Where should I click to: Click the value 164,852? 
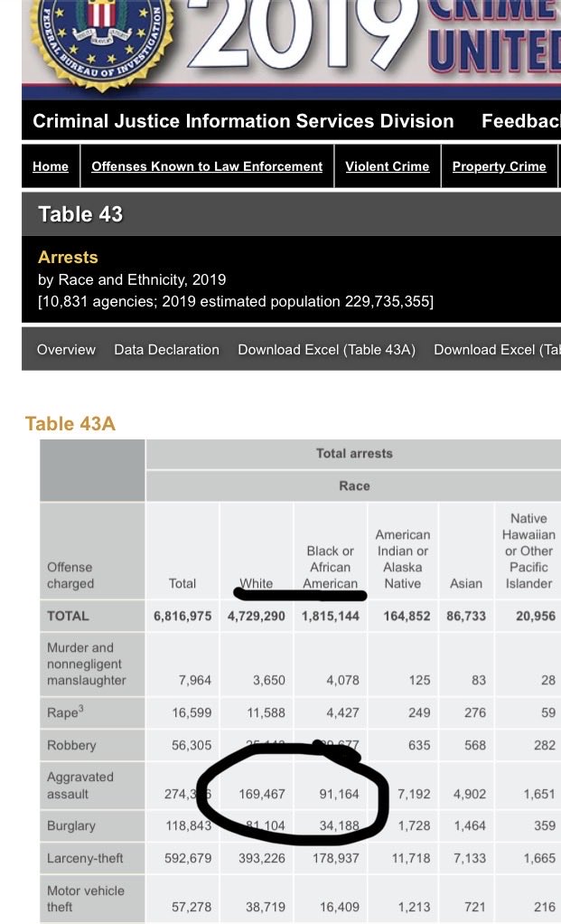(407, 616)
